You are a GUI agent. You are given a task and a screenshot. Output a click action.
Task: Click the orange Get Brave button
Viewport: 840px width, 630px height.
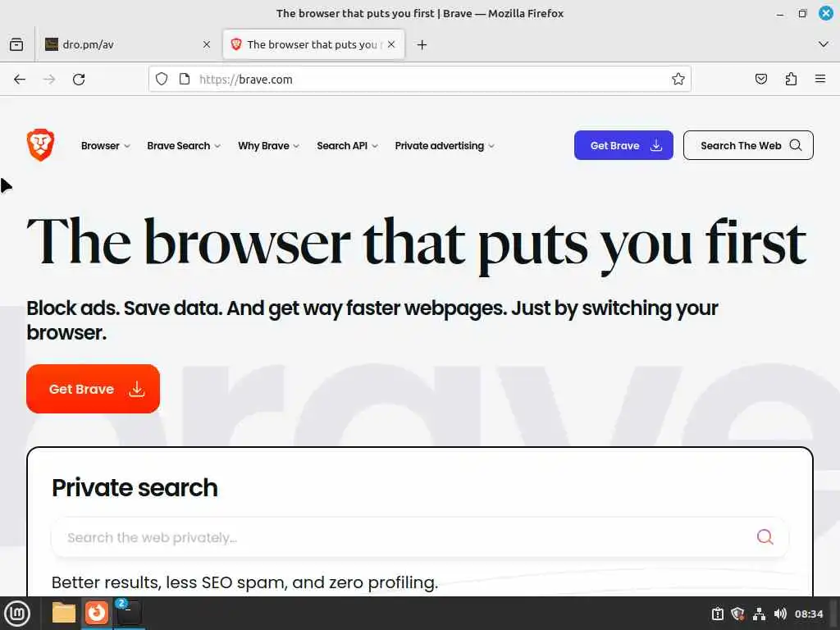coord(93,389)
